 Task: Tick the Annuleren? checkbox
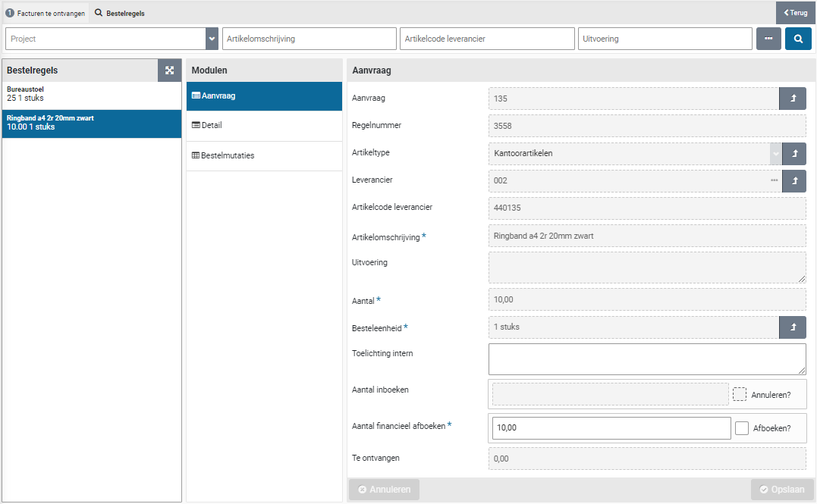740,394
